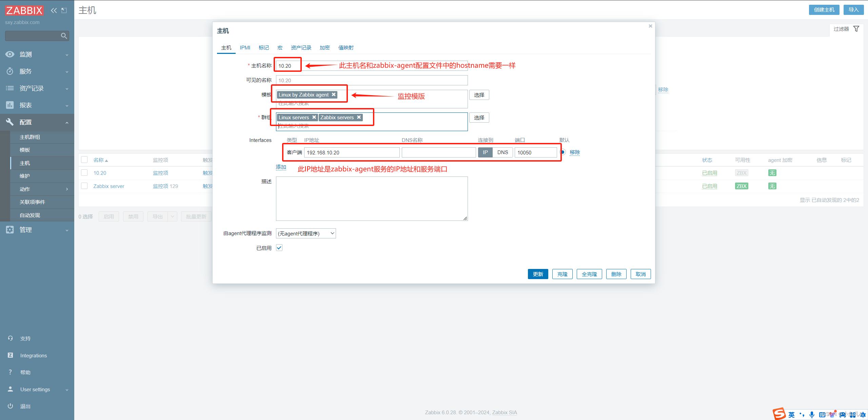Click the Help question mark icon

tap(10, 372)
